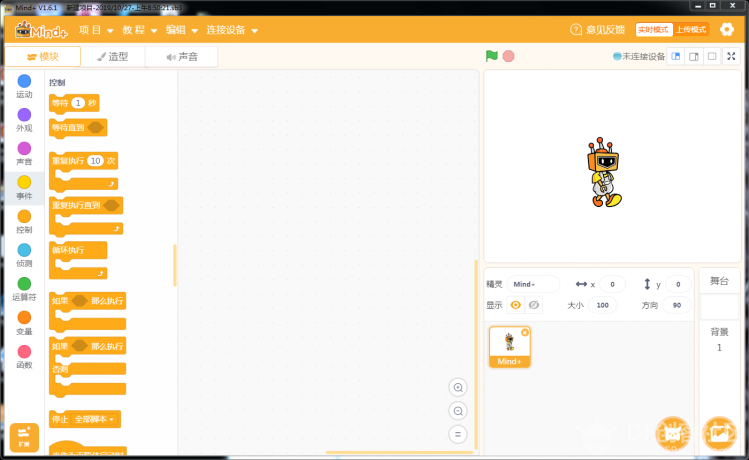The image size is (749, 460).
Task: Select the 舞台 stage panel
Action: tap(719, 281)
